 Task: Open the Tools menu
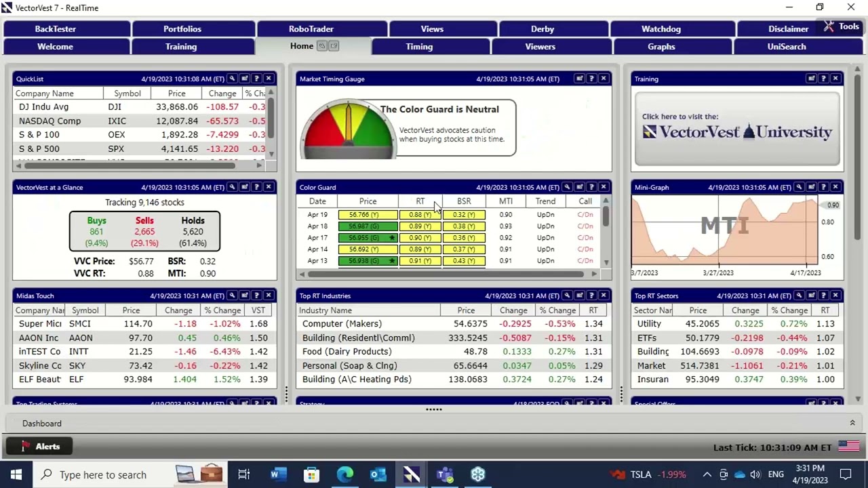click(x=842, y=26)
